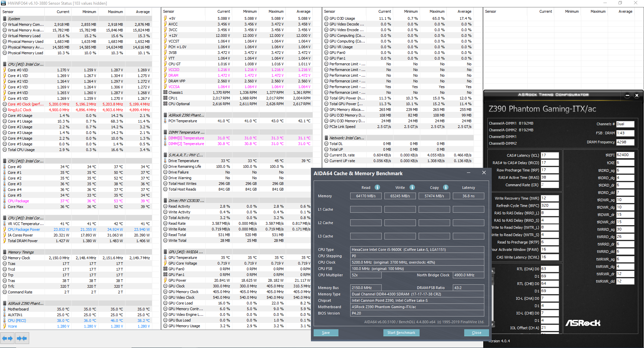The width and height of the screenshot is (644, 348).
Task: Click the S.M.A.R.T.: PNY group icon
Action: point(165,155)
